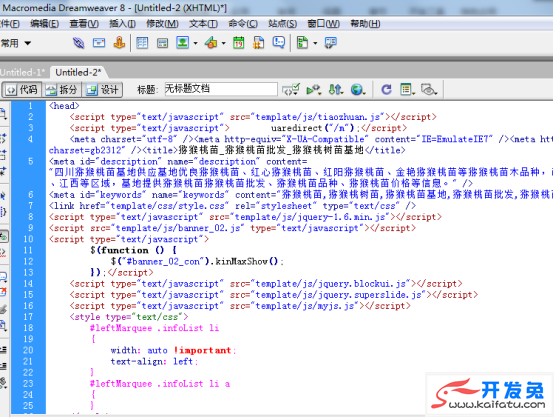Click the uaredirect("/m") code on line 3
This screenshot has height=417, width=554.
click(312, 128)
